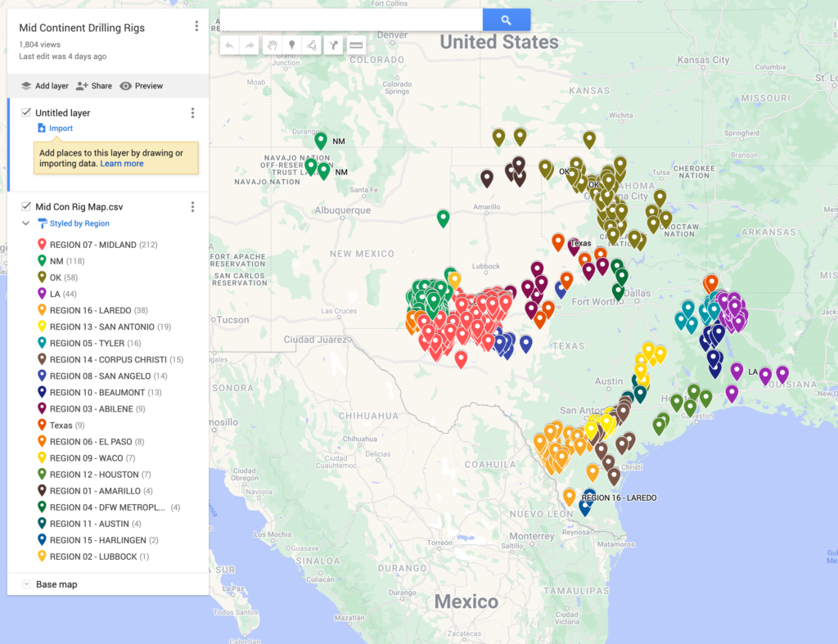Select the hand pan tool
Image resolution: width=838 pixels, height=644 pixels.
[x=273, y=45]
